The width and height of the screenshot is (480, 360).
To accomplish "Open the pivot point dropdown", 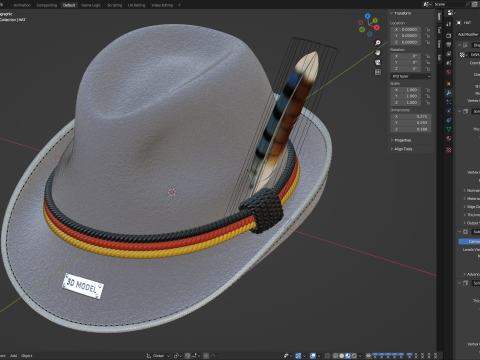I will tap(178, 356).
